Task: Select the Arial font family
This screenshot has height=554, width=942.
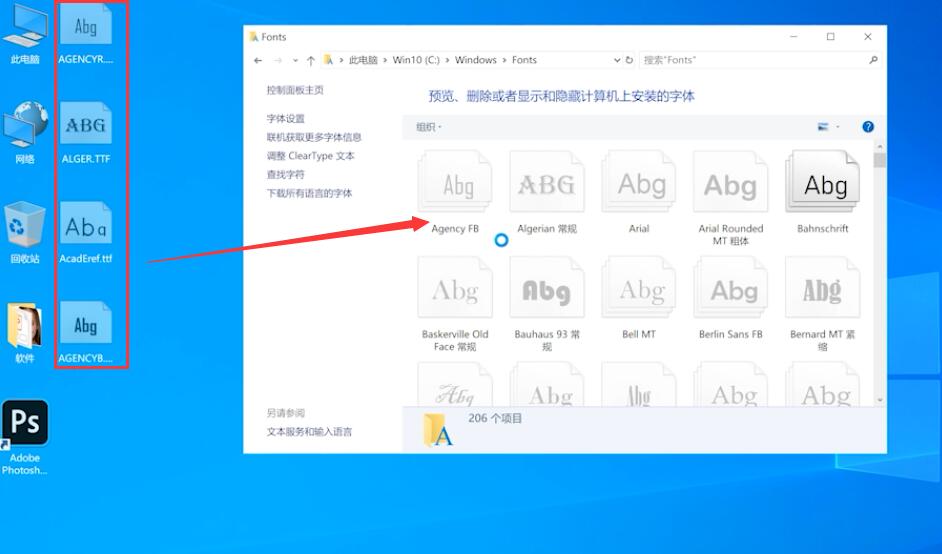Action: pos(639,192)
